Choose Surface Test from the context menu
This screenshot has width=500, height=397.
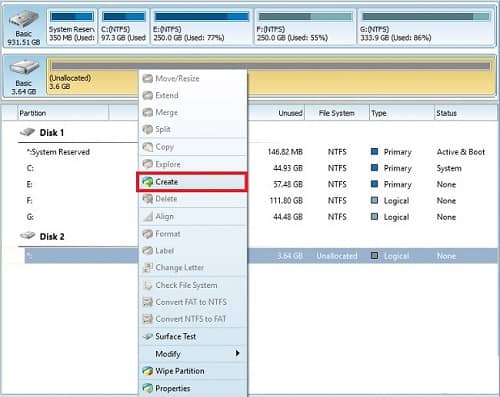pos(193,337)
